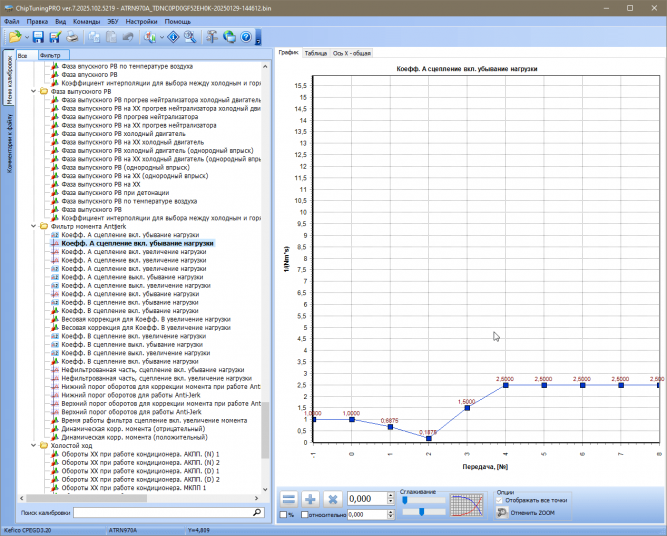The width and height of the screenshot is (667, 536).
Task: Open the Комментарии к файлу side tab
Action: tap(9, 143)
